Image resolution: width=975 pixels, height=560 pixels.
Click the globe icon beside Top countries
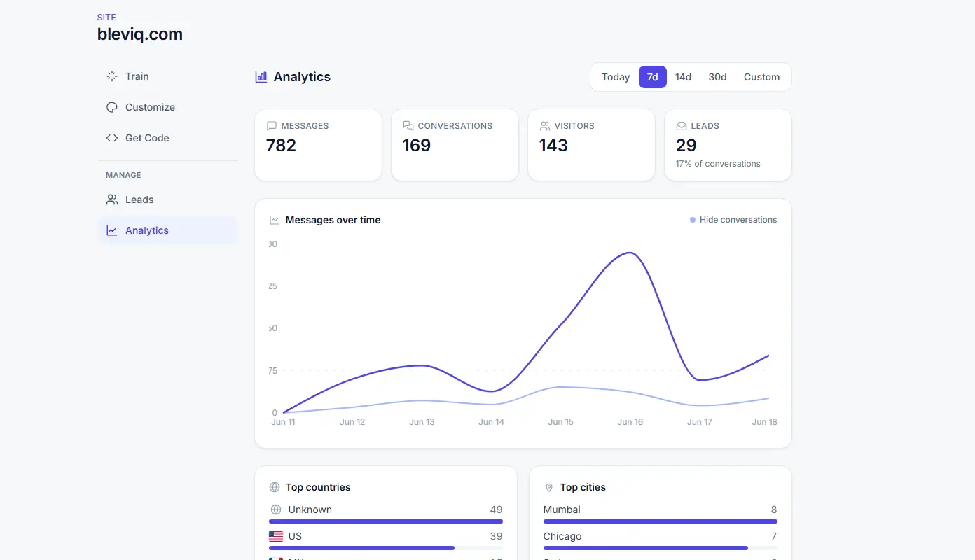tap(275, 487)
